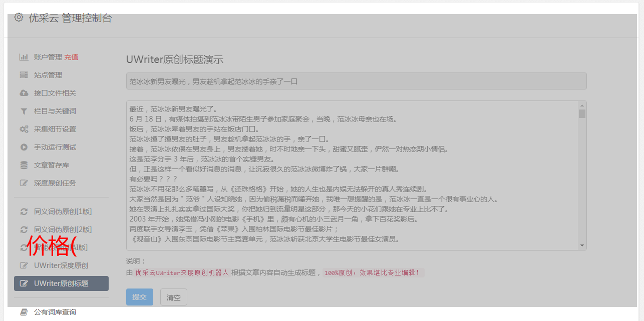The width and height of the screenshot is (644, 321).
Task: Click the gears icon for 采集细节设置
Action: pyautogui.click(x=24, y=129)
